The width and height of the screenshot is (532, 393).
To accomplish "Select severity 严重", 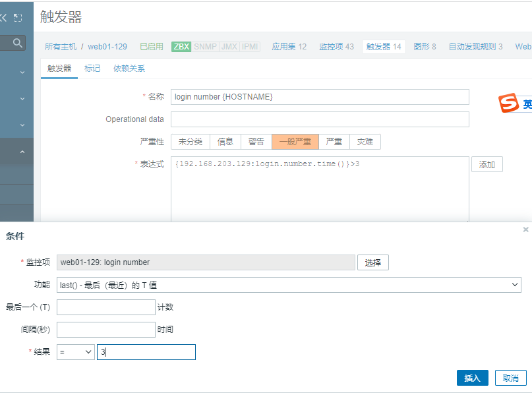I will coord(334,142).
